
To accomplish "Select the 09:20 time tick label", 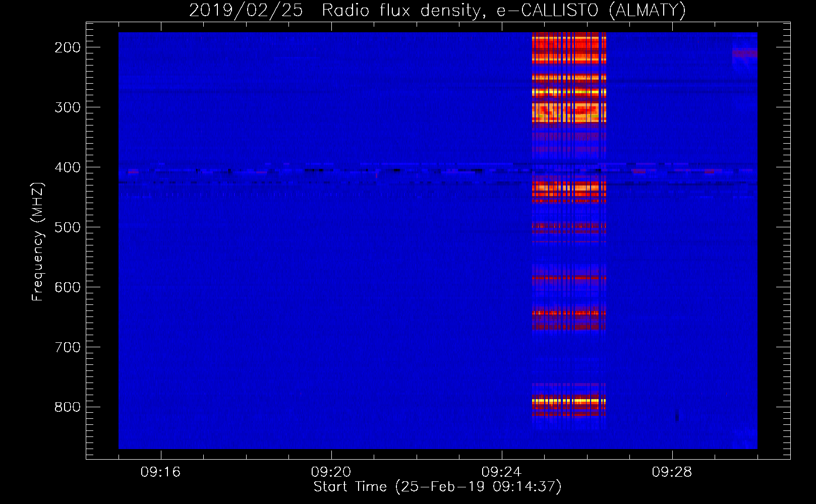I will [x=331, y=472].
